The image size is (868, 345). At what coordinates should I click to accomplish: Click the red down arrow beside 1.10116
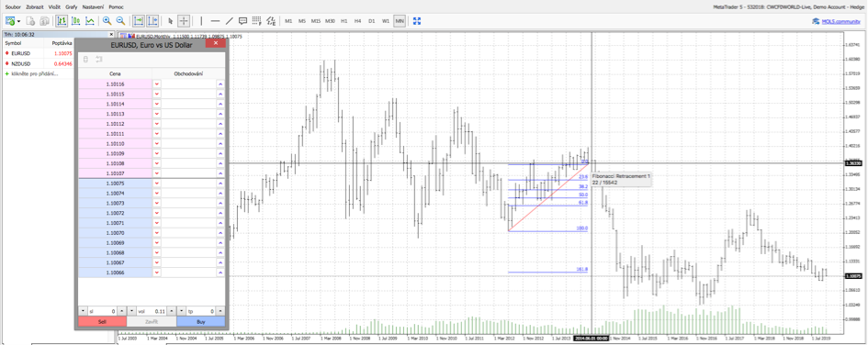(157, 84)
